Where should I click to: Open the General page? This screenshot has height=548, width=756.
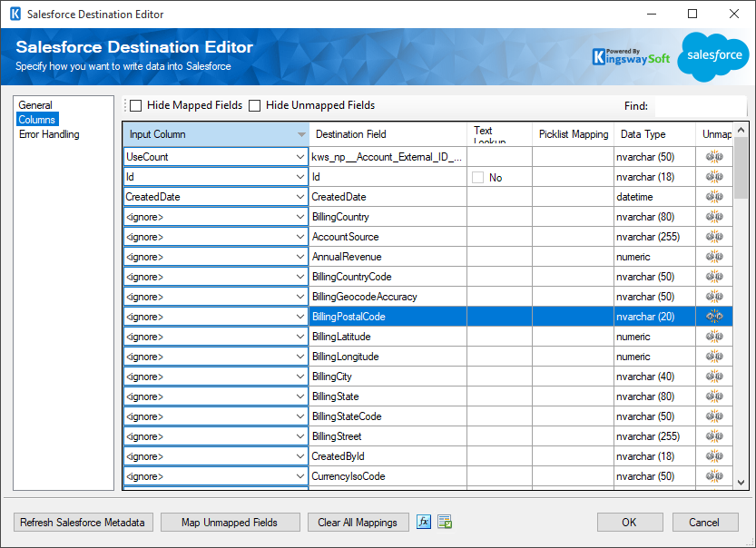[x=35, y=105]
